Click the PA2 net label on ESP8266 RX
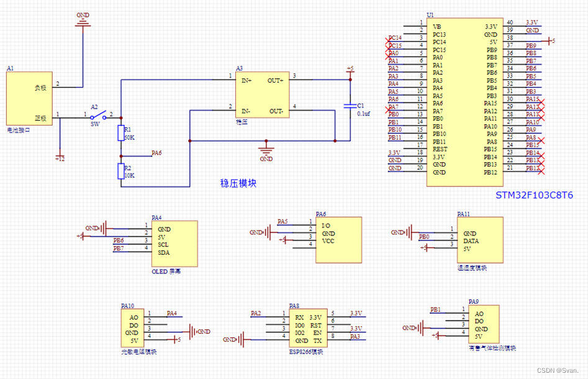 point(256,313)
